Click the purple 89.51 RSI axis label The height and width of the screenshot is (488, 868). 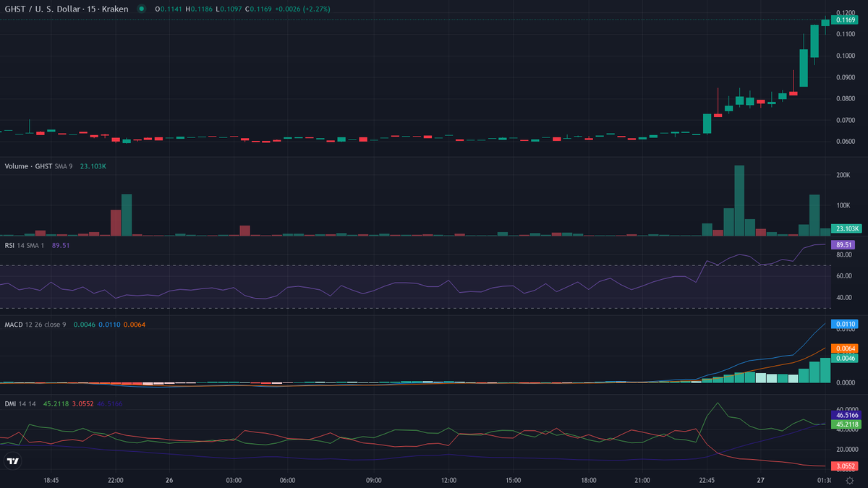(x=843, y=245)
